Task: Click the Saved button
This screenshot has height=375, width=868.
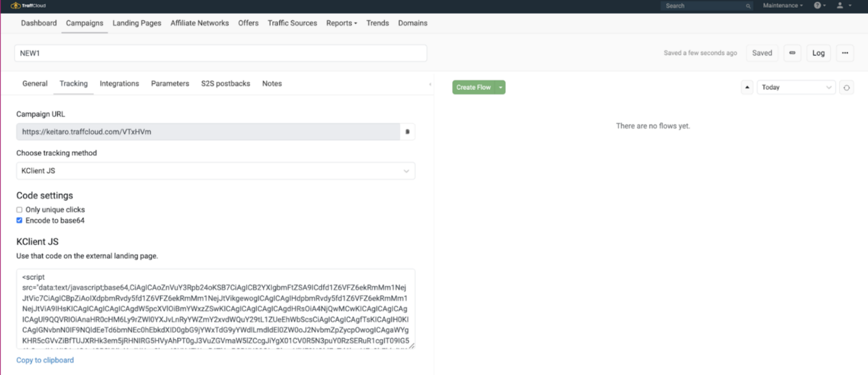Action: coord(762,53)
